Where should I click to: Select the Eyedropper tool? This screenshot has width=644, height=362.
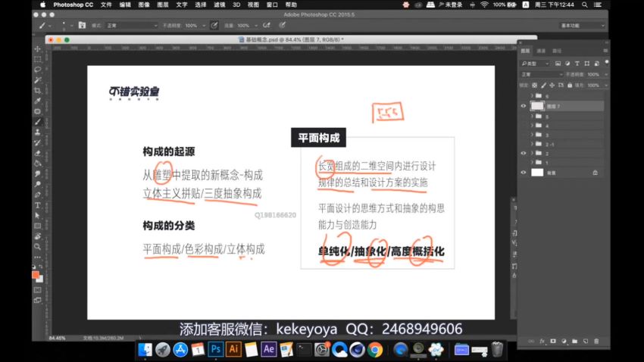coord(37,101)
